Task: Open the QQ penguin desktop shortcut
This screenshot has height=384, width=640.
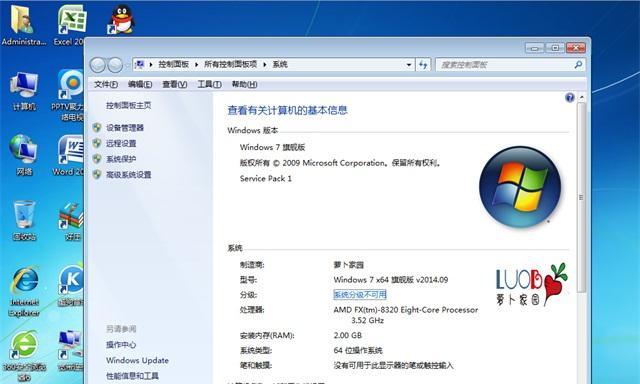Action: pyautogui.click(x=122, y=20)
